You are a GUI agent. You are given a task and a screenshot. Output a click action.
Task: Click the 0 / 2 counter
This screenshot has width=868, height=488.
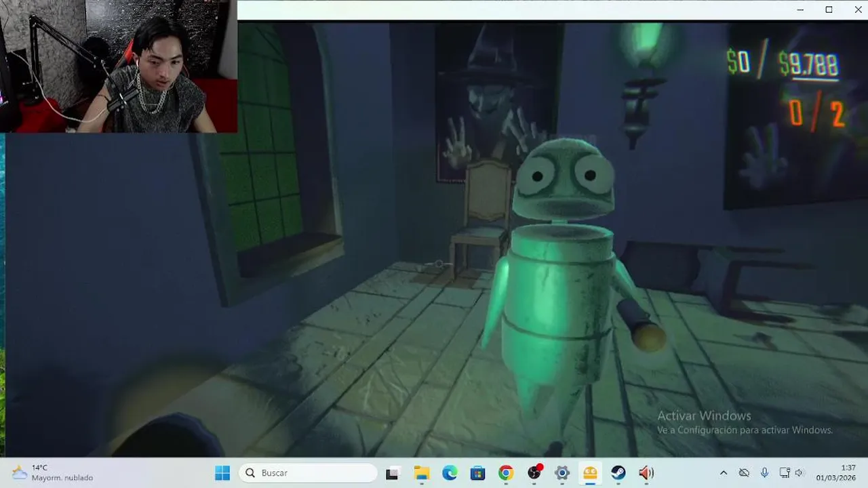click(x=817, y=114)
